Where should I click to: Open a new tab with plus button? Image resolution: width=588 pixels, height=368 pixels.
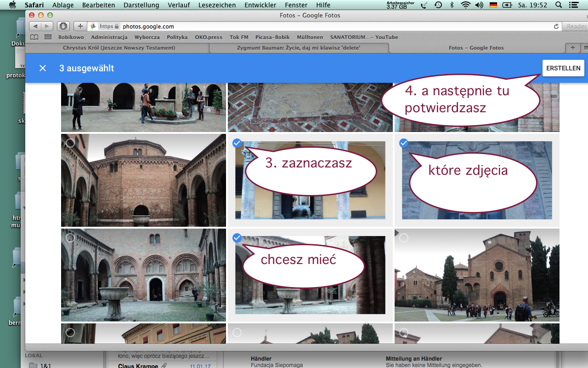(572, 47)
